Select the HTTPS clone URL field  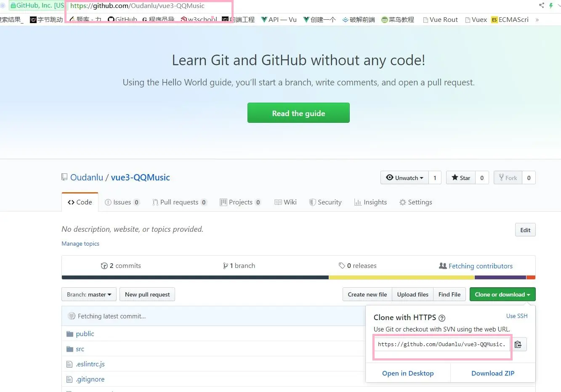(x=442, y=344)
